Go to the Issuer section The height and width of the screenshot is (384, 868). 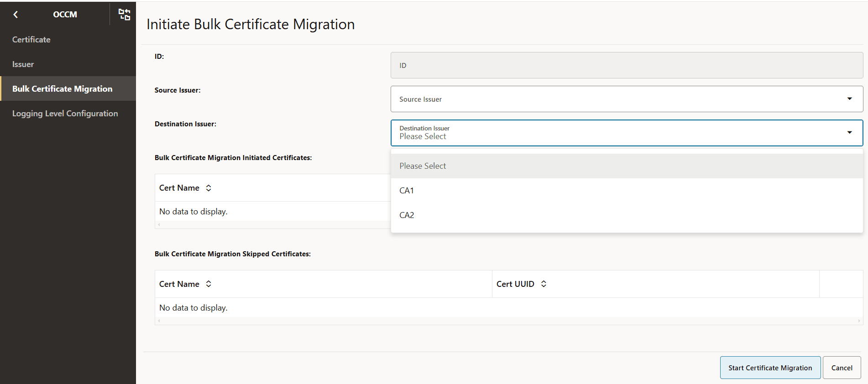pos(23,64)
